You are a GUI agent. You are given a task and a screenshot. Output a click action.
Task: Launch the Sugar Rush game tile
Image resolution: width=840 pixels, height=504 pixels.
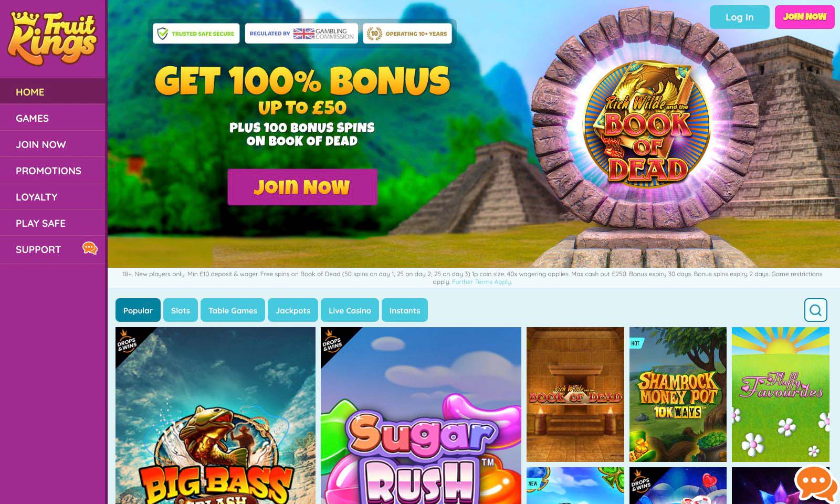(421, 415)
